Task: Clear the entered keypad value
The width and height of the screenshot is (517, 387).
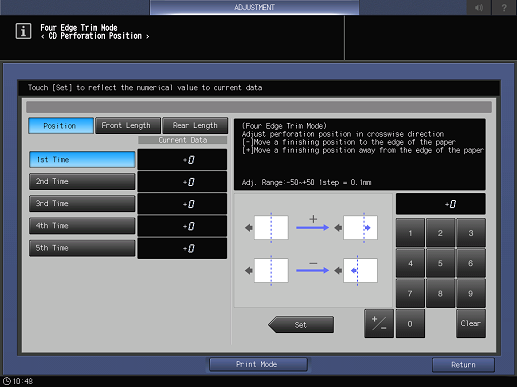Action: (471, 323)
